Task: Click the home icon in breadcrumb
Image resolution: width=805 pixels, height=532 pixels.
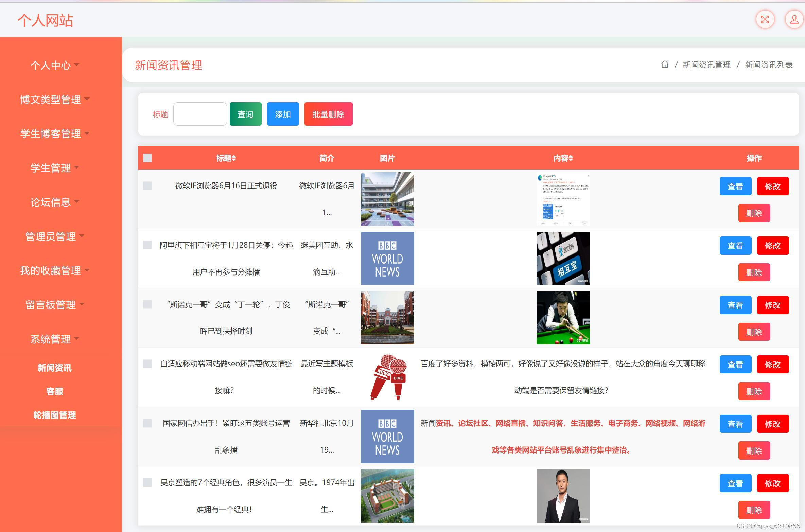Action: [x=665, y=65]
